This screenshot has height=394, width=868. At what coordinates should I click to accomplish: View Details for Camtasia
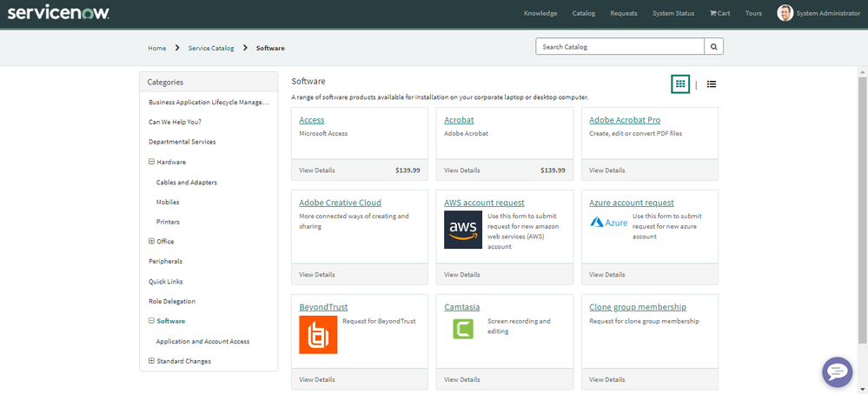coord(462,379)
